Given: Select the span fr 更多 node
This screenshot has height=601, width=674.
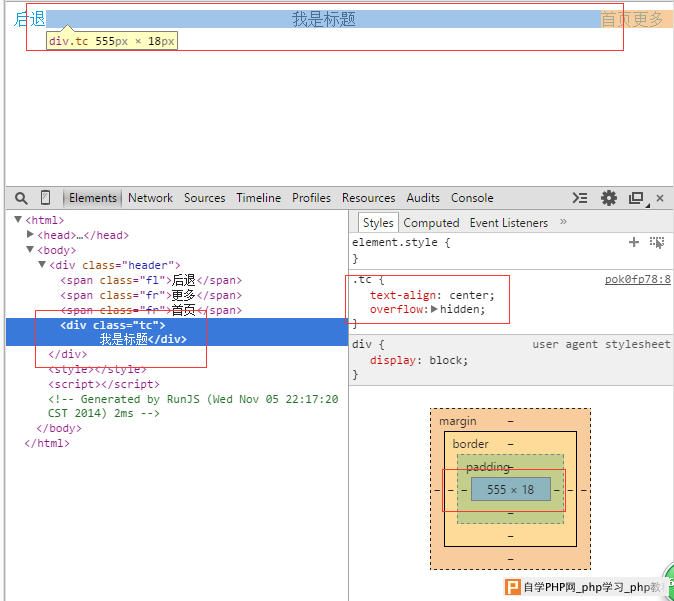Looking at the screenshot, I should coord(151,295).
